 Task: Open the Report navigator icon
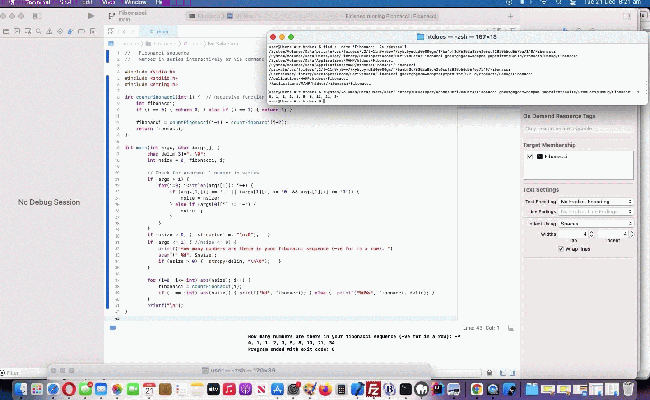(92, 32)
